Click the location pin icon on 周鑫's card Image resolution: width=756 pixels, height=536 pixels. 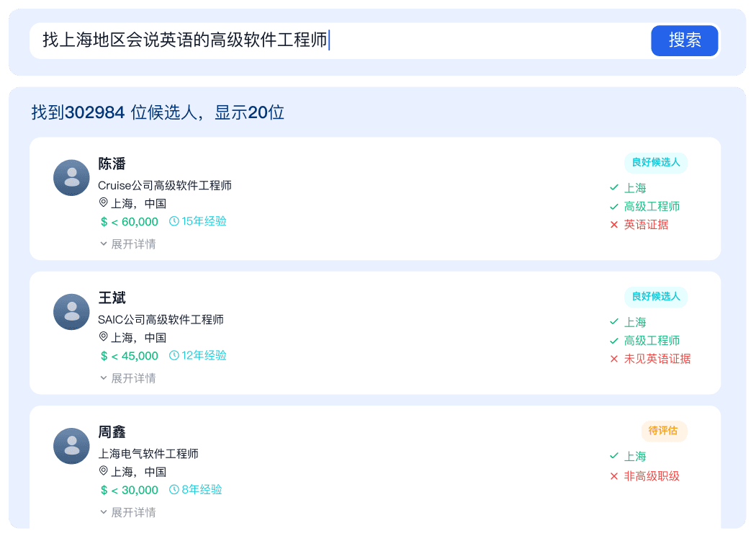click(x=102, y=472)
